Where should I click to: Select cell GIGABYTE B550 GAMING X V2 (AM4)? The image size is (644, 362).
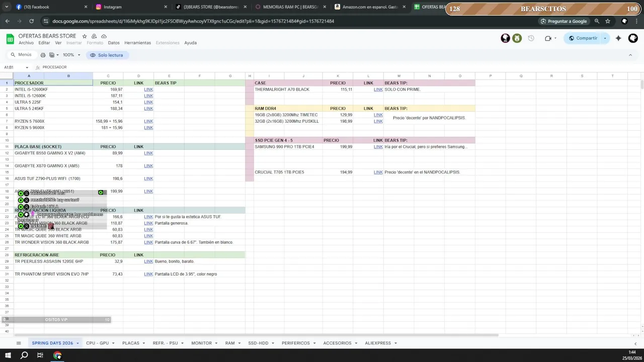53,153
